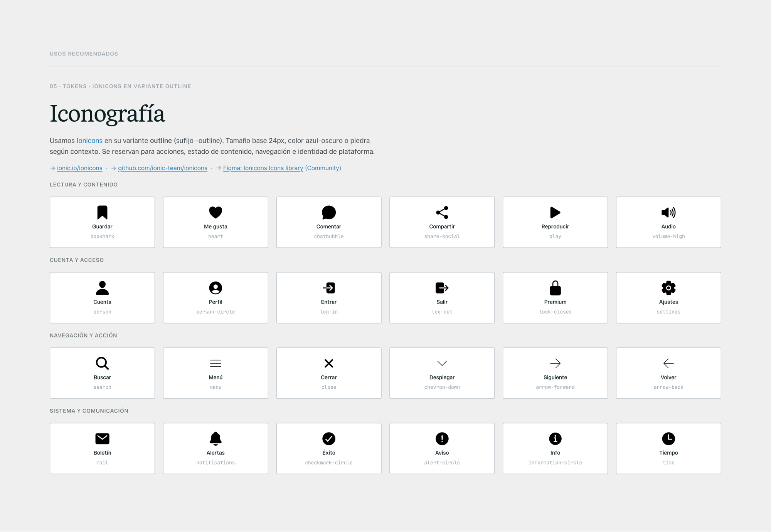Click the 'lock-closed' code label
The height and width of the screenshot is (532, 771).
pyautogui.click(x=555, y=312)
